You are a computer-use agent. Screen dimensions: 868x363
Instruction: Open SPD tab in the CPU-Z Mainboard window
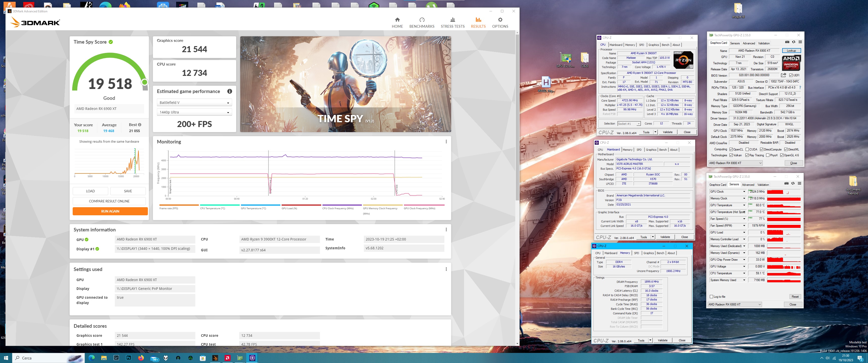(x=639, y=149)
